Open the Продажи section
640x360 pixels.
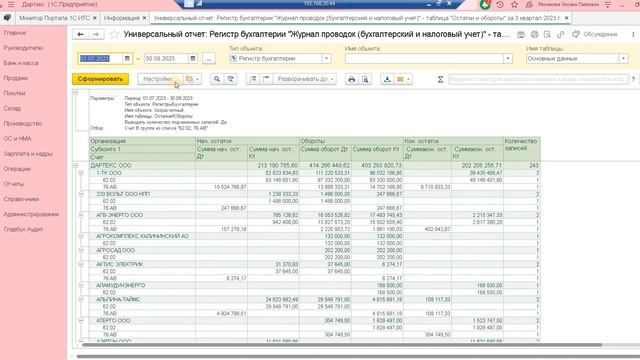(x=16, y=78)
